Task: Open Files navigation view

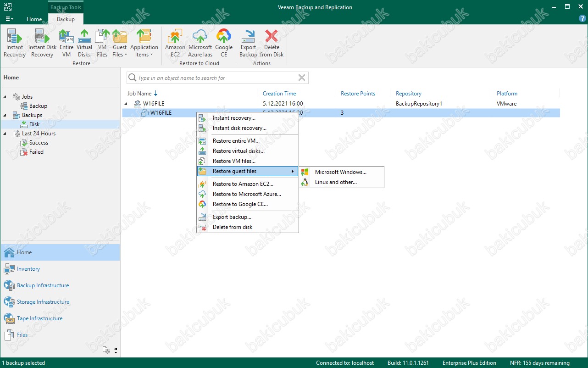Action: tap(60, 335)
